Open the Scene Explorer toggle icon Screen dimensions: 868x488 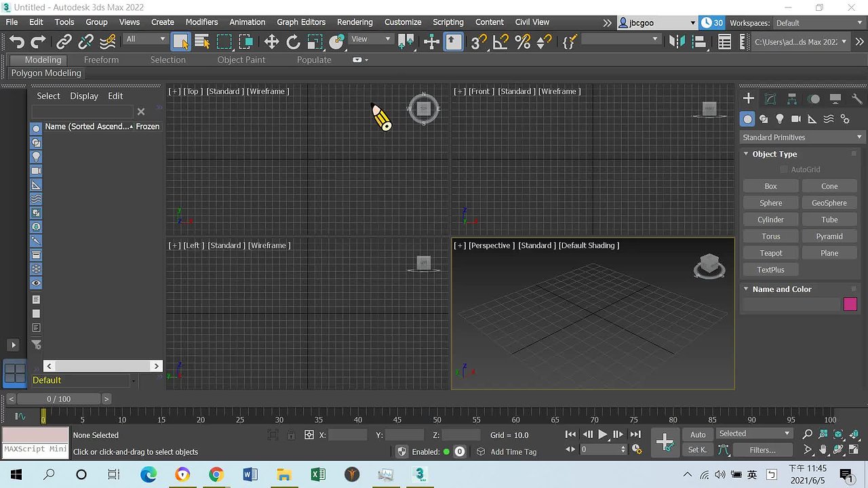tap(724, 42)
